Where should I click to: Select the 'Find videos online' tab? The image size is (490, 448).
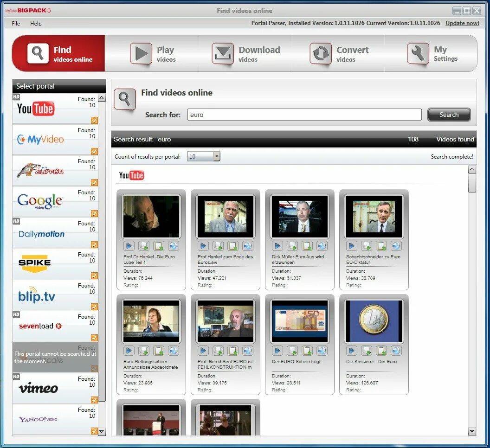pyautogui.click(x=59, y=54)
